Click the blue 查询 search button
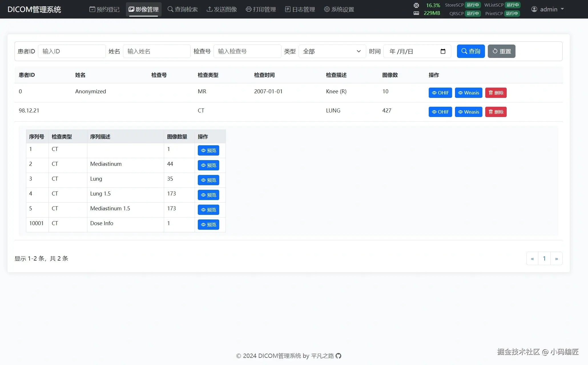This screenshot has width=588, height=365. coord(471,51)
